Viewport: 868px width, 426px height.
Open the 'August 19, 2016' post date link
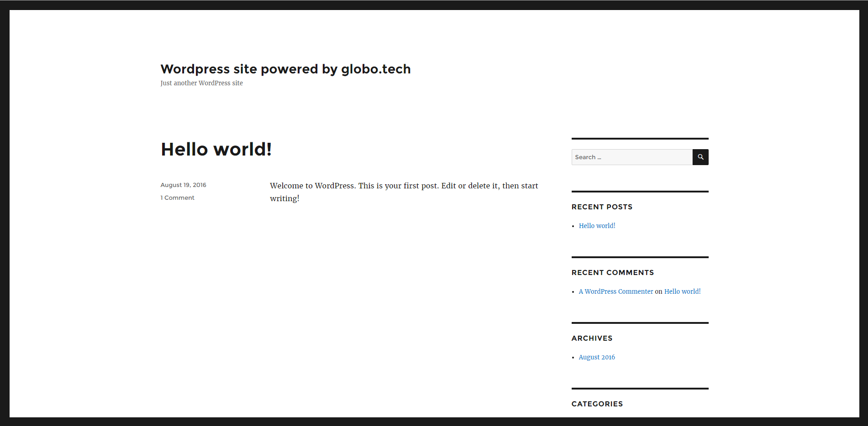click(183, 185)
